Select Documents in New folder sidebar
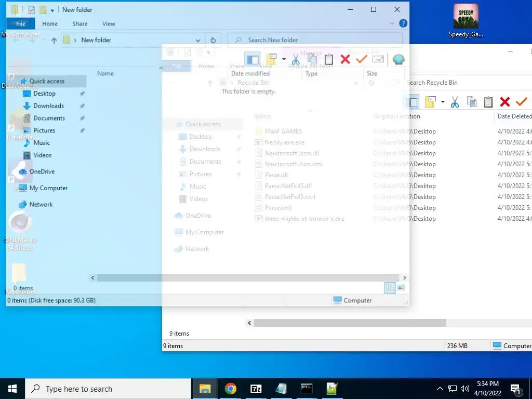This screenshot has height=399, width=532. [49, 118]
